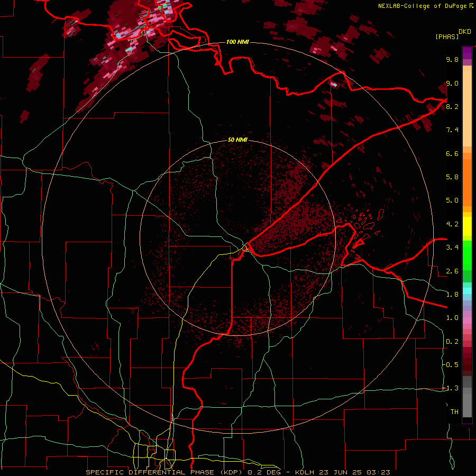Pick the bright green band of color bar

click(x=467, y=255)
